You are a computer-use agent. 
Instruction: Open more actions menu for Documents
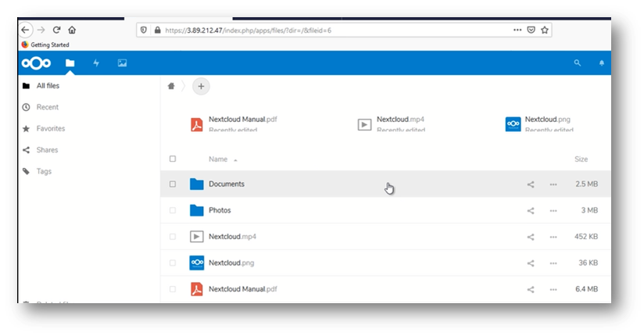(x=553, y=184)
